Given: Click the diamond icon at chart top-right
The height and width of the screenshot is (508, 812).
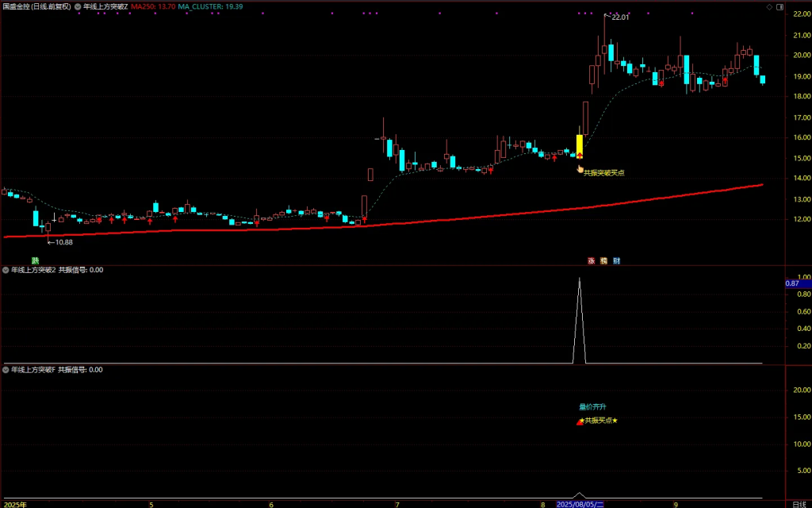Looking at the screenshot, I should pos(768,6).
